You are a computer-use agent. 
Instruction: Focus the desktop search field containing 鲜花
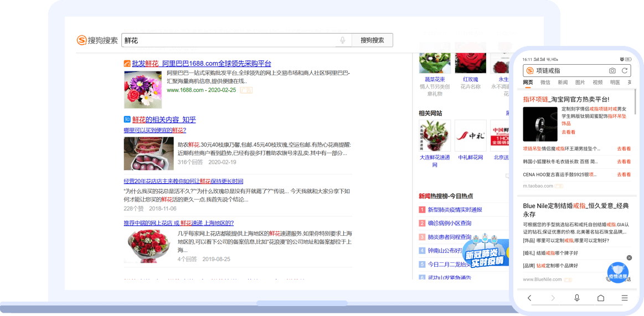pyautogui.click(x=236, y=40)
